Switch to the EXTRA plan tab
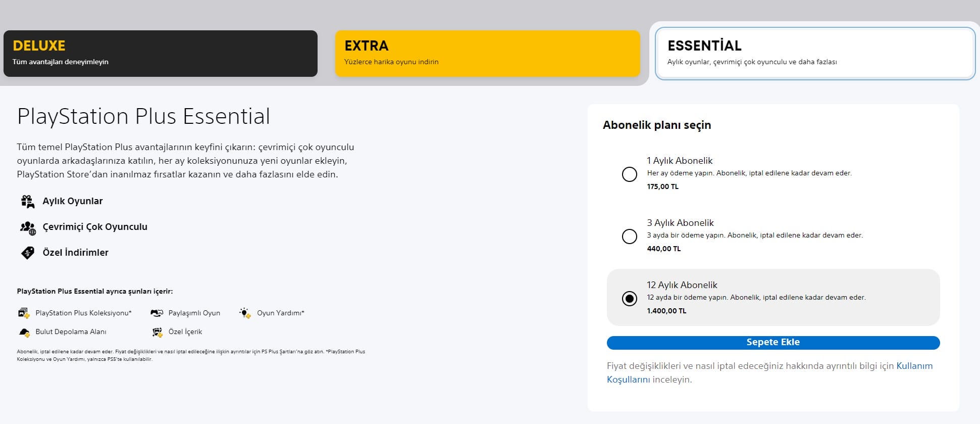 pos(486,53)
